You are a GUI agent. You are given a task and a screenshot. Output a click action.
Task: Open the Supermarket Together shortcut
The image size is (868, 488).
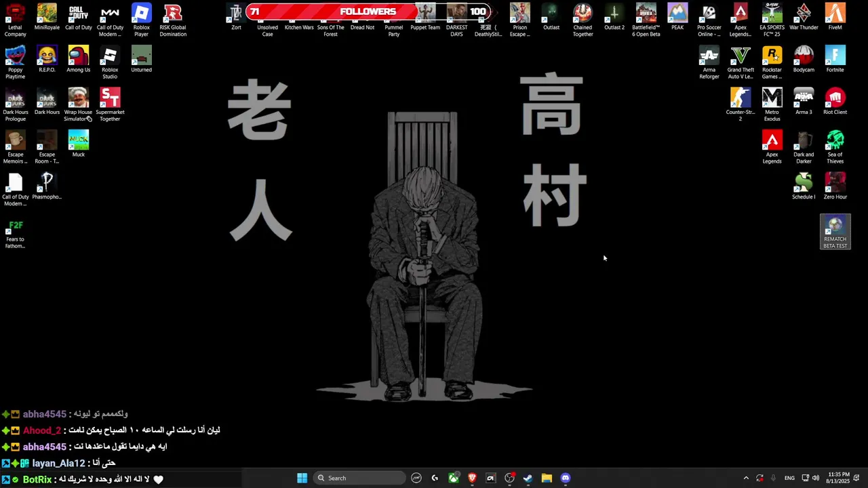[110, 104]
